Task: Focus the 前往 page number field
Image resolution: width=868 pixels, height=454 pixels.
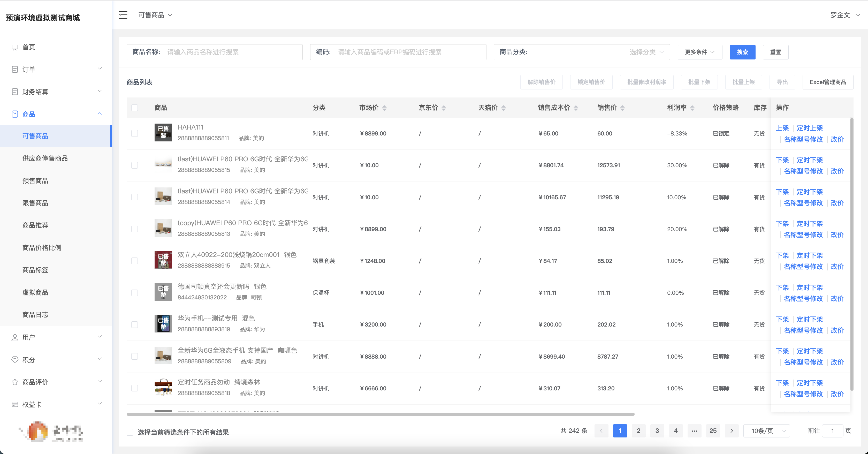Action: [x=832, y=431]
